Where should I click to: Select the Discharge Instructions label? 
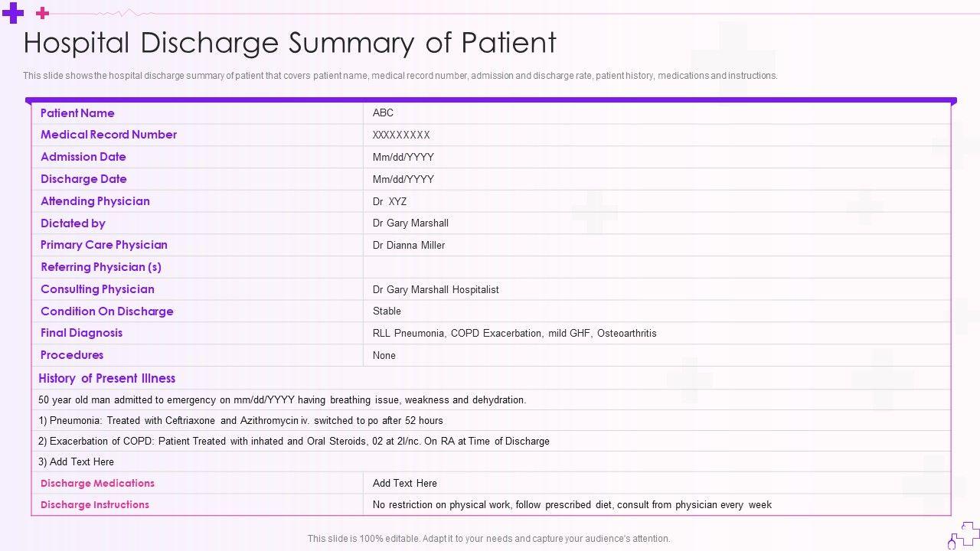[x=95, y=505]
